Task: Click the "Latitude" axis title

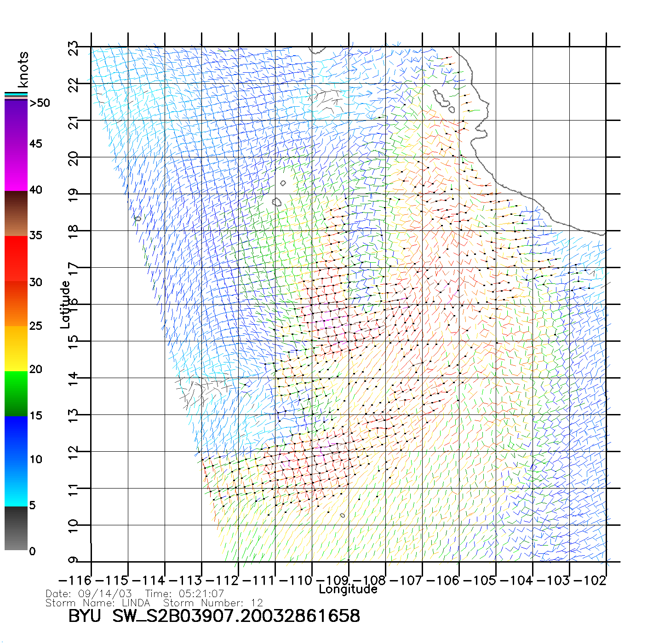Action: point(65,305)
